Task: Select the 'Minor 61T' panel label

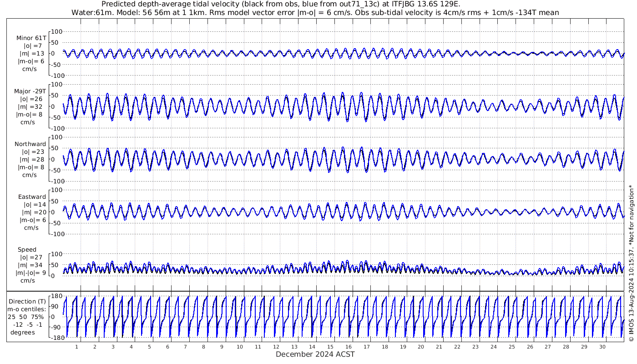Action: pyautogui.click(x=31, y=38)
